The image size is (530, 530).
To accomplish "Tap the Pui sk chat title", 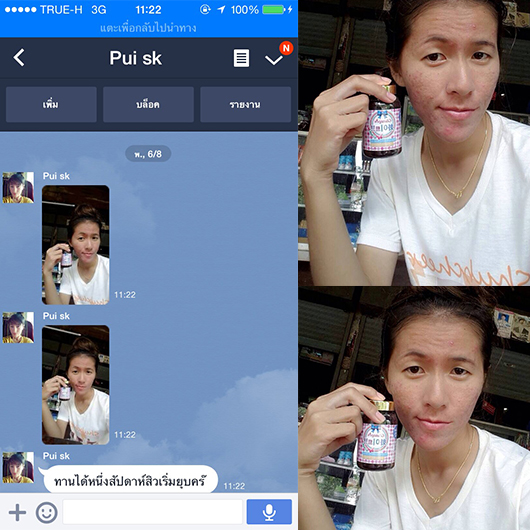I will (136, 58).
